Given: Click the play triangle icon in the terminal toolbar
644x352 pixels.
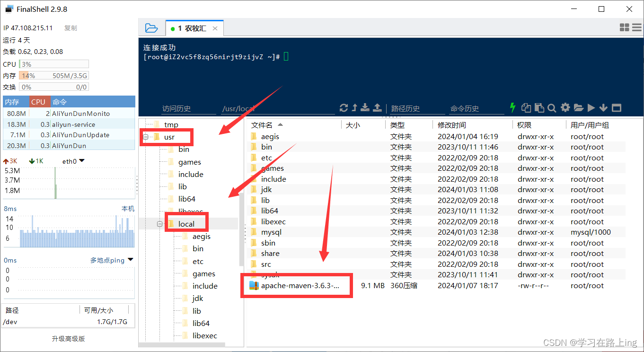Looking at the screenshot, I should [591, 108].
